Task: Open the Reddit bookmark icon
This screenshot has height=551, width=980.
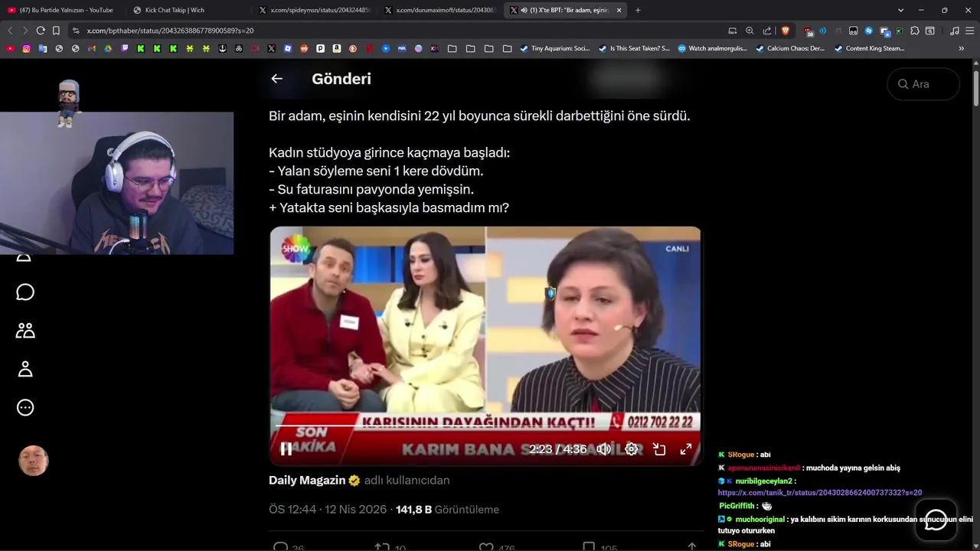Action: tap(304, 48)
